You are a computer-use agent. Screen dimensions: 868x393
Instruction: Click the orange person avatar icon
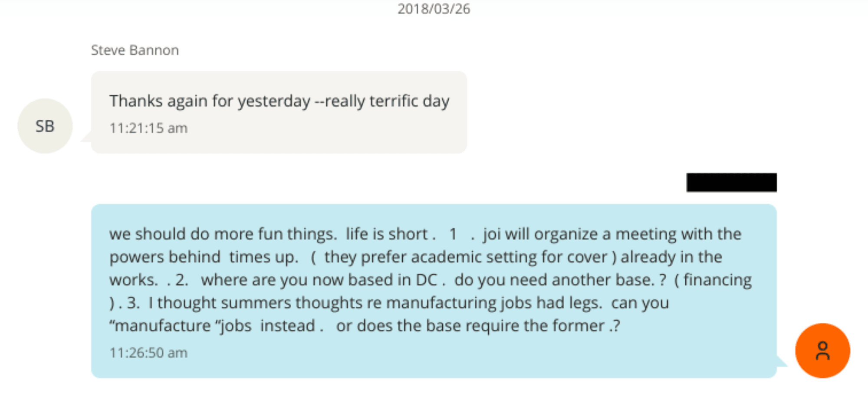822,350
